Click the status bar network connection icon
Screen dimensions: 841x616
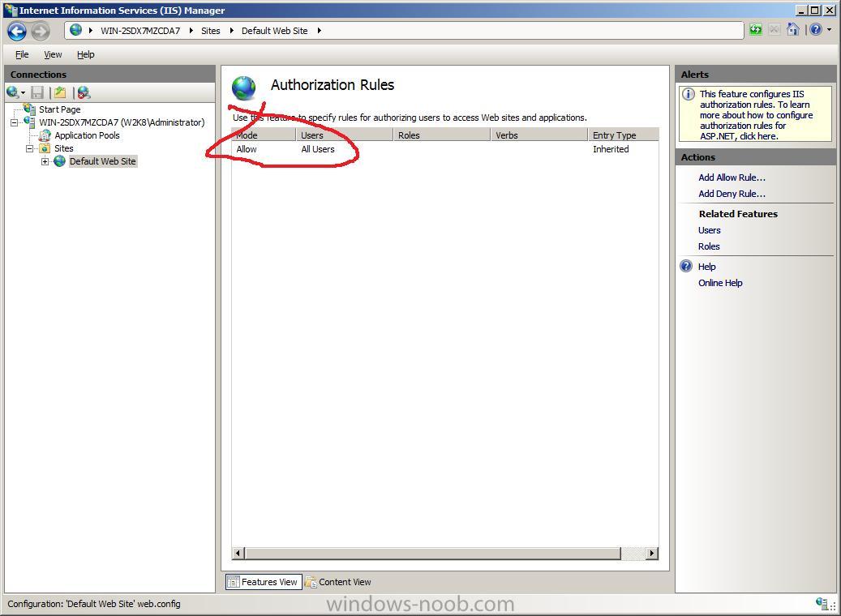click(824, 604)
